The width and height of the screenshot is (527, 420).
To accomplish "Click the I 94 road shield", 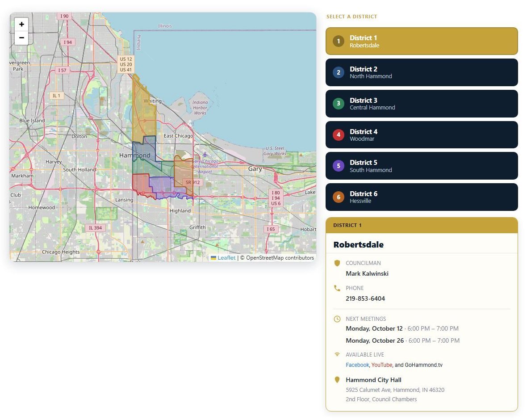I will coord(68,42).
